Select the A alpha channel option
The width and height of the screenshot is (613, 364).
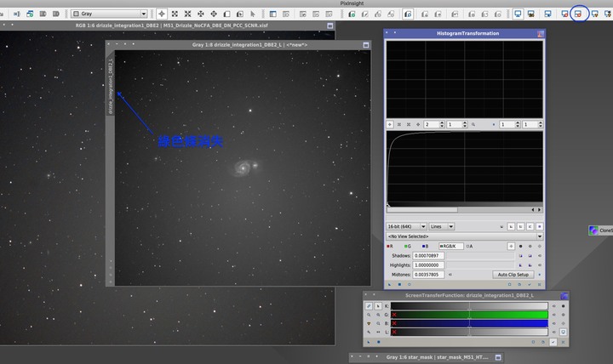pos(469,246)
